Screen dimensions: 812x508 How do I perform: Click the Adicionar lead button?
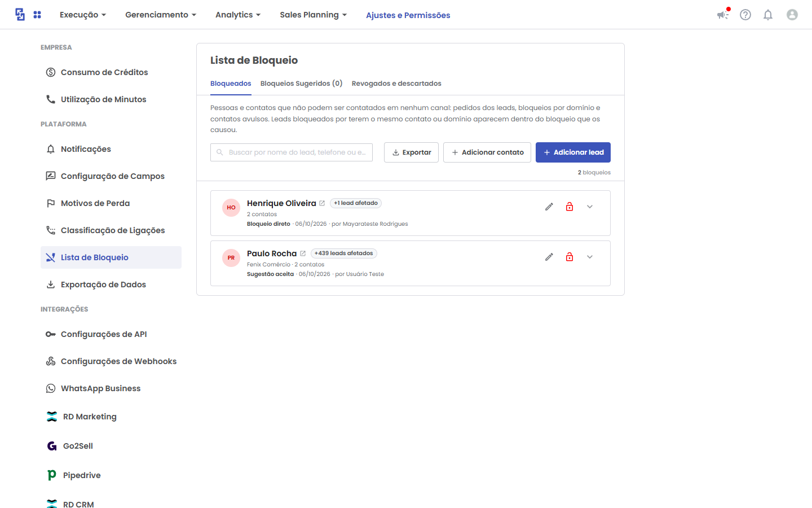click(x=573, y=152)
